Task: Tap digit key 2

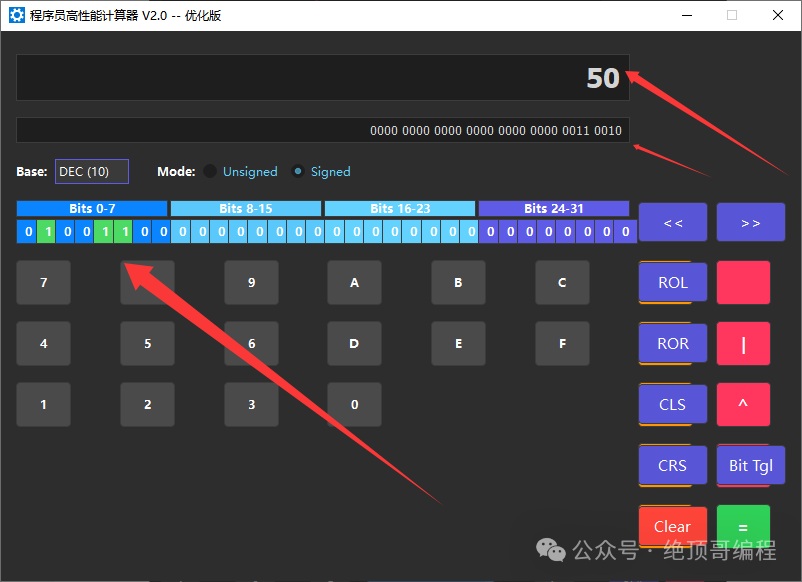Action: click(147, 404)
